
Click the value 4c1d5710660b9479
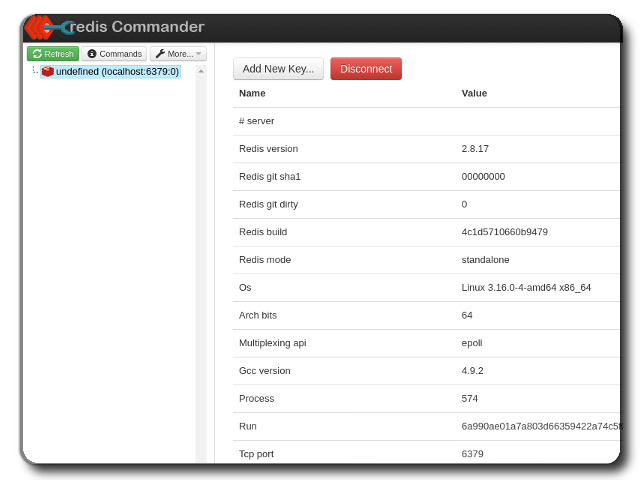coord(504,232)
